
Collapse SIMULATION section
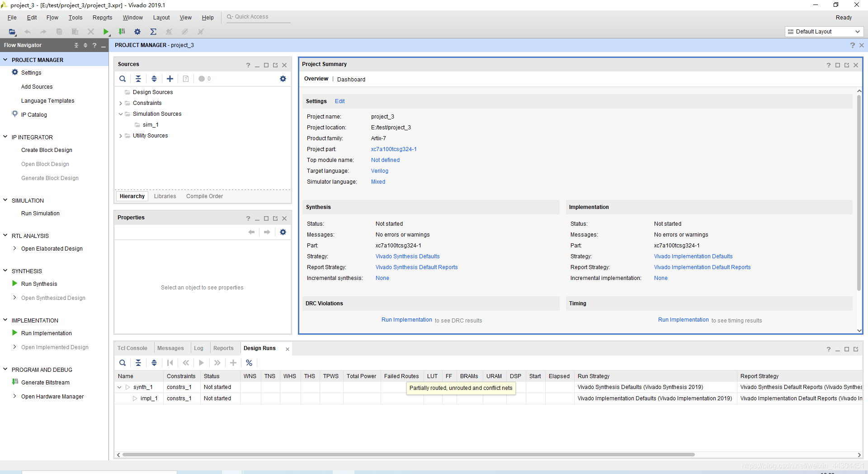pyautogui.click(x=5, y=200)
